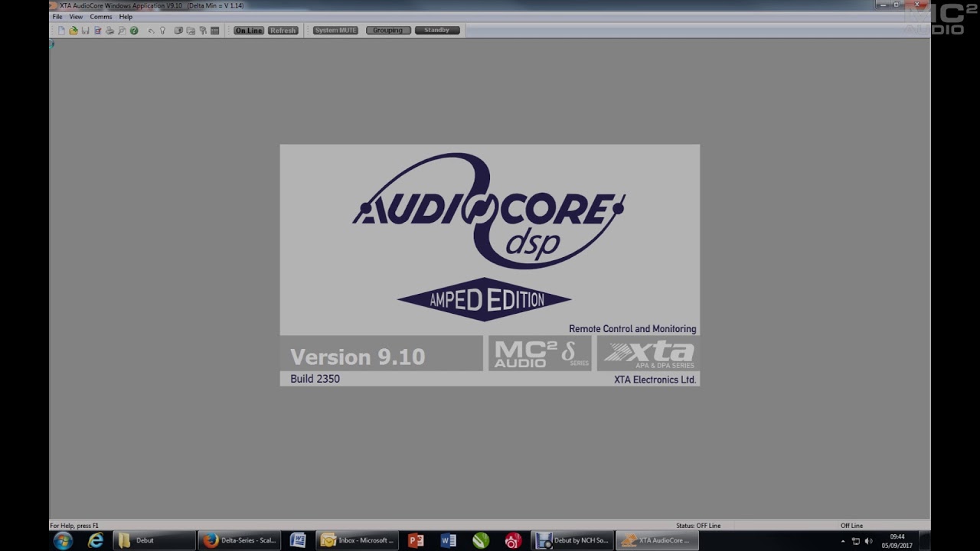Switch to Debut by NCH Software taskbar window
This screenshot has width=980, height=551.
point(573,541)
